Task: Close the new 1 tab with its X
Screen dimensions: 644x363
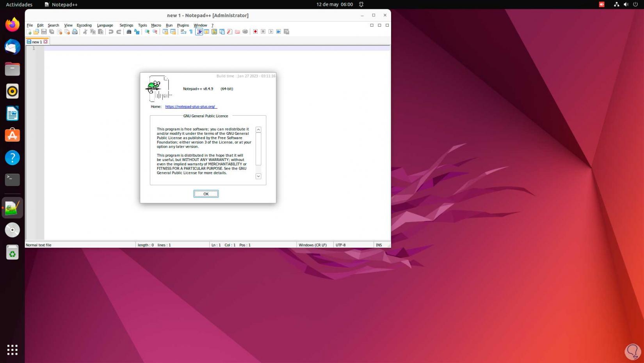Action: [x=46, y=41]
